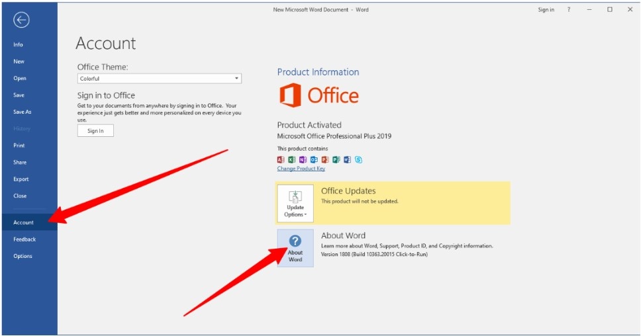Click Sign in on the title bar
644x336 pixels.
click(546, 9)
